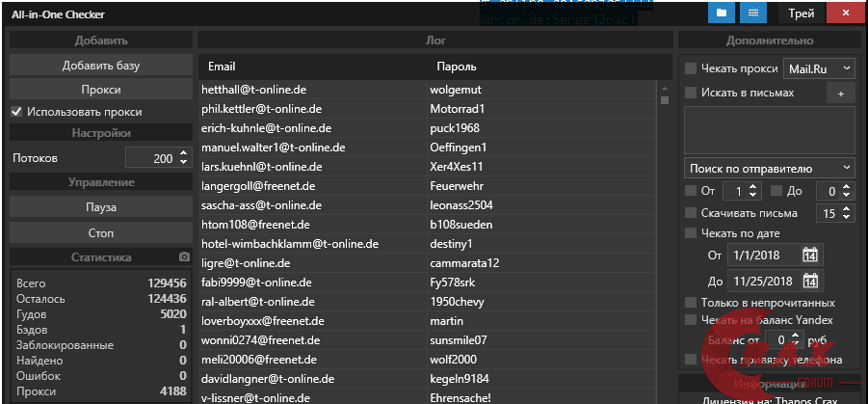
Task: Open the Поиск по отправителю dropdown
Action: click(770, 169)
